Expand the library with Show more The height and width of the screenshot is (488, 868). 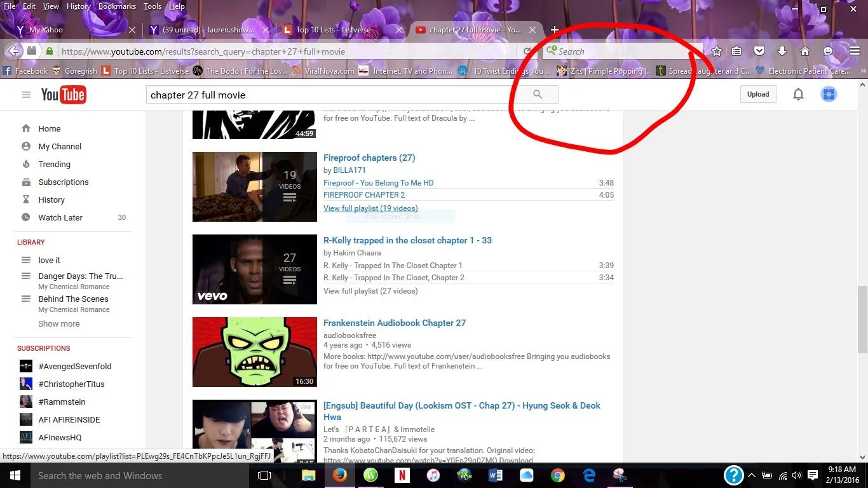[59, 323]
